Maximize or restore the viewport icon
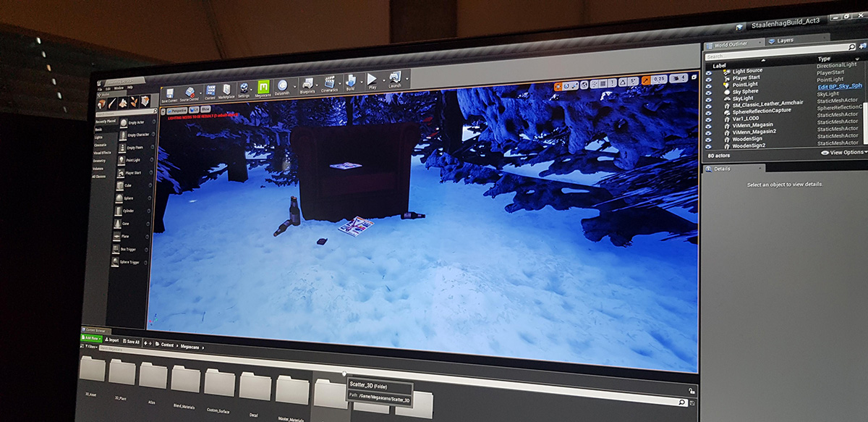The height and width of the screenshot is (422, 868). [694, 76]
